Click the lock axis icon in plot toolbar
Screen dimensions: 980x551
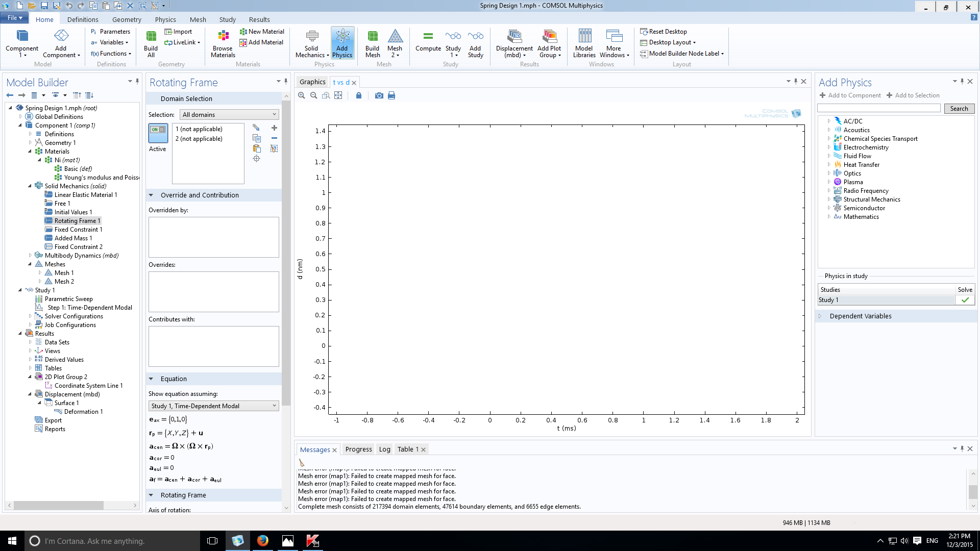tap(358, 95)
